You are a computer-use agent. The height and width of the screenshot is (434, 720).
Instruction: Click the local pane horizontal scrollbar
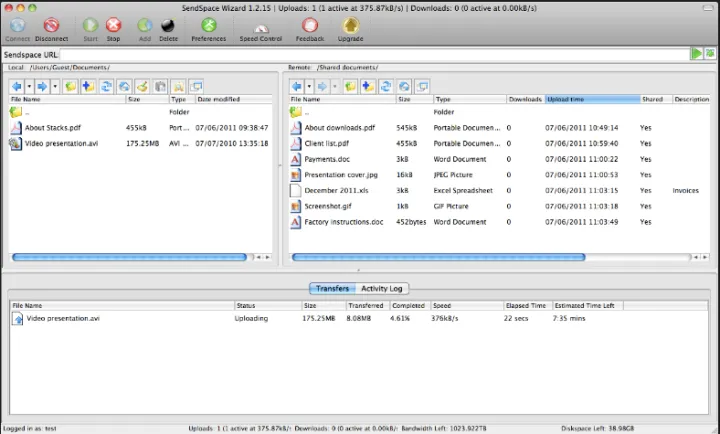(130, 257)
